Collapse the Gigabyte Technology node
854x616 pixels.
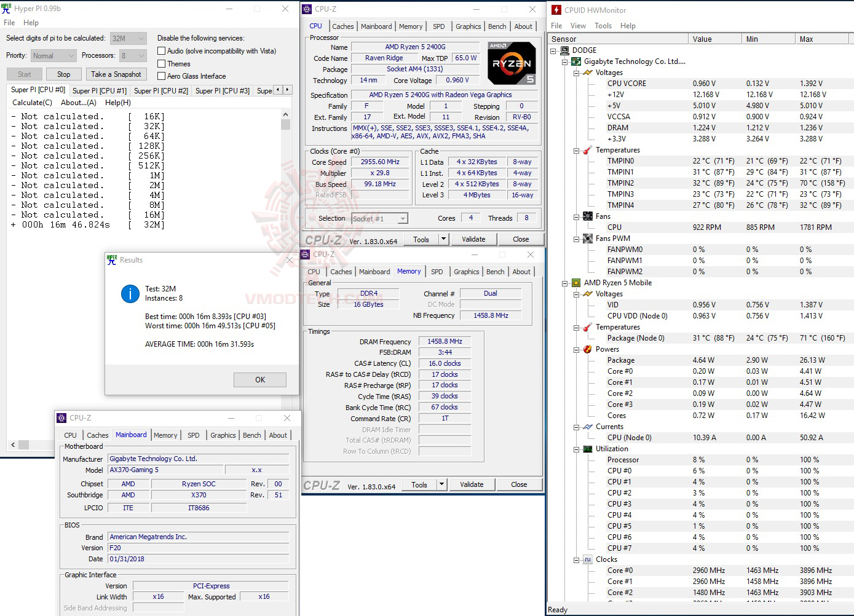[564, 61]
